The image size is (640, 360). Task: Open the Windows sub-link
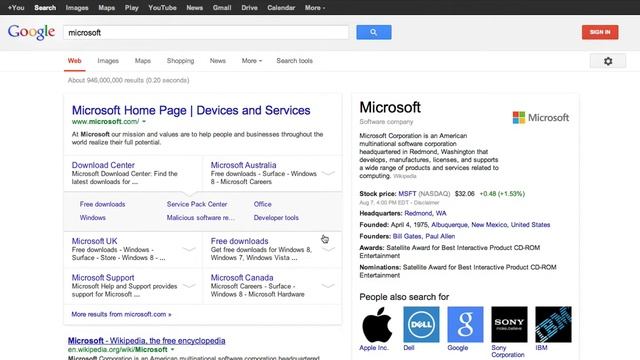(x=93, y=218)
